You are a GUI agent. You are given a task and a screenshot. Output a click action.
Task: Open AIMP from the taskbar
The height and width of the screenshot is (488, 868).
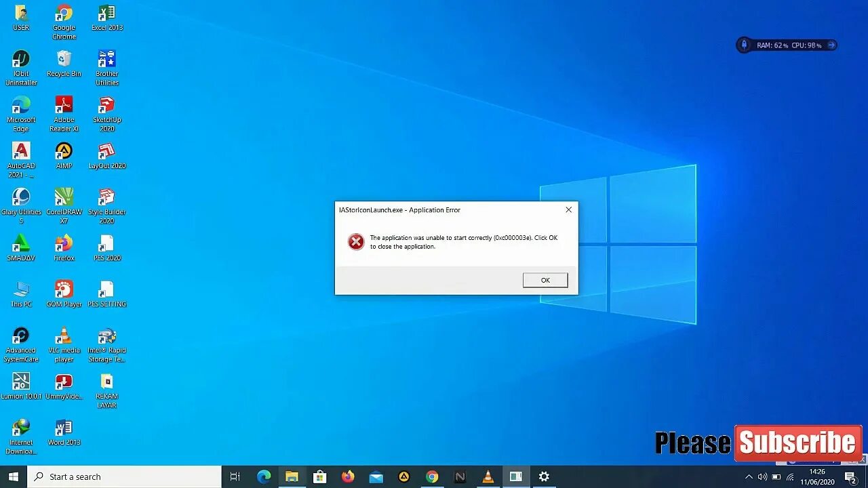pos(403,476)
